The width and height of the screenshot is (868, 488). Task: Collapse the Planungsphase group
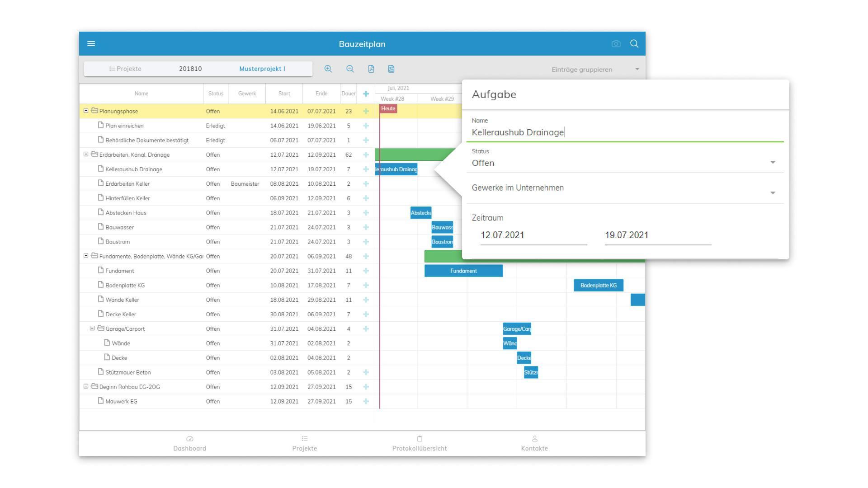86,111
